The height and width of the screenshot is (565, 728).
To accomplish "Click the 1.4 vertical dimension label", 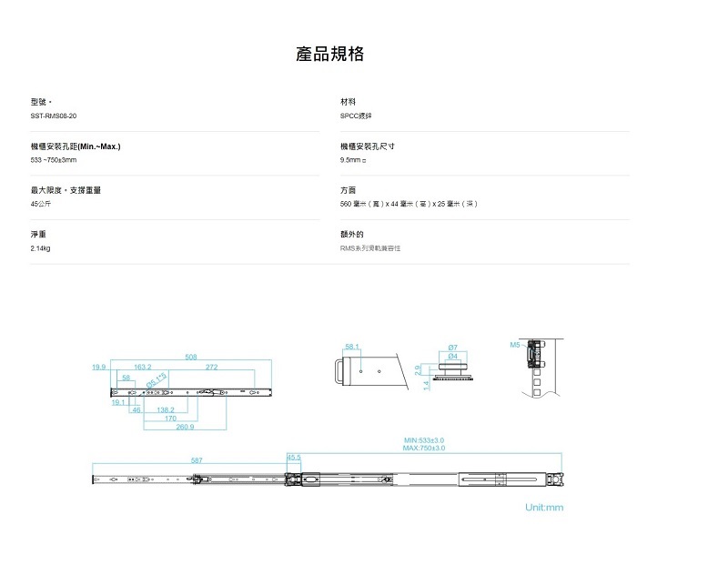I will (x=426, y=386).
